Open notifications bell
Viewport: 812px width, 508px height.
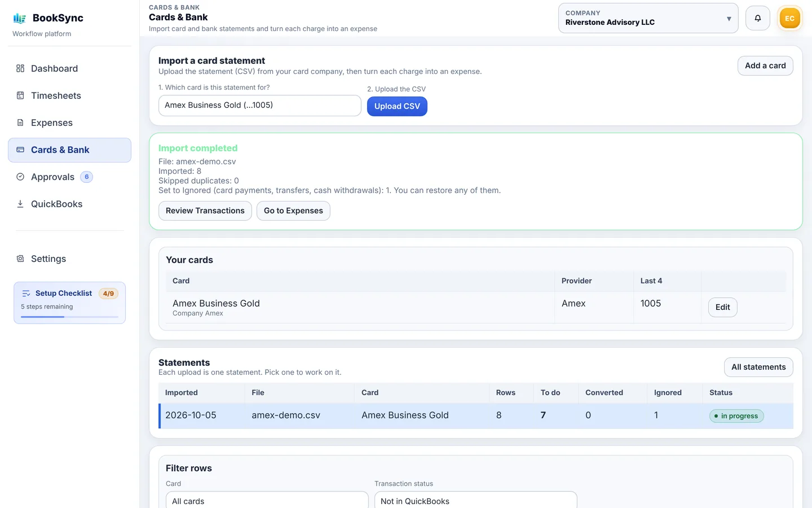pyautogui.click(x=758, y=18)
